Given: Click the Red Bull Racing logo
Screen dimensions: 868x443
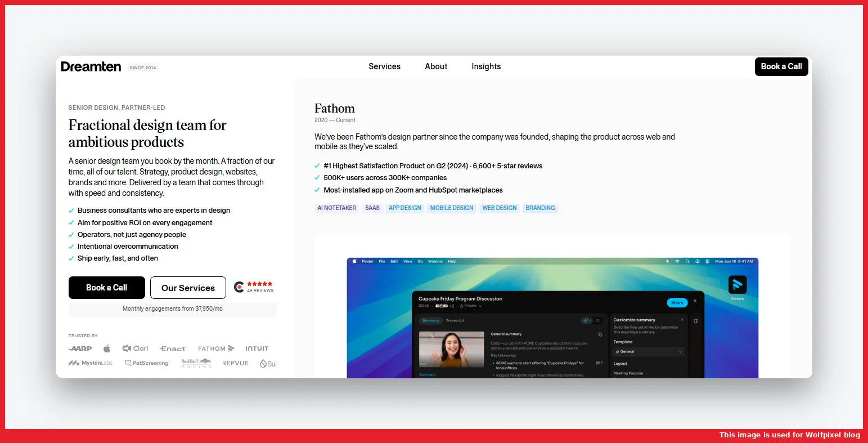Looking at the screenshot, I should click(196, 363).
